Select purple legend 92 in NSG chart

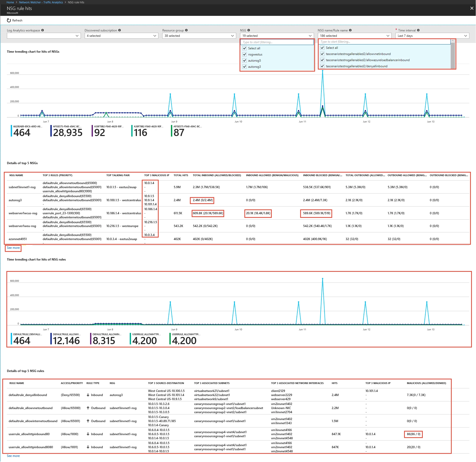[108, 131]
